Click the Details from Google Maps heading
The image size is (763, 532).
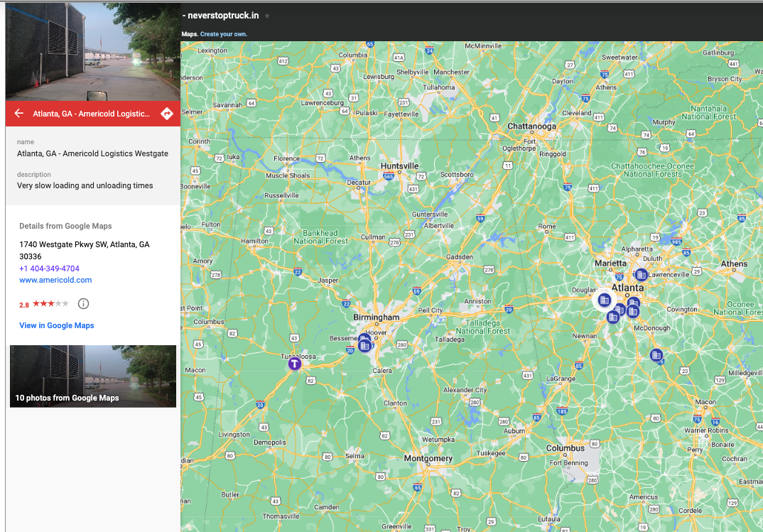pos(65,226)
